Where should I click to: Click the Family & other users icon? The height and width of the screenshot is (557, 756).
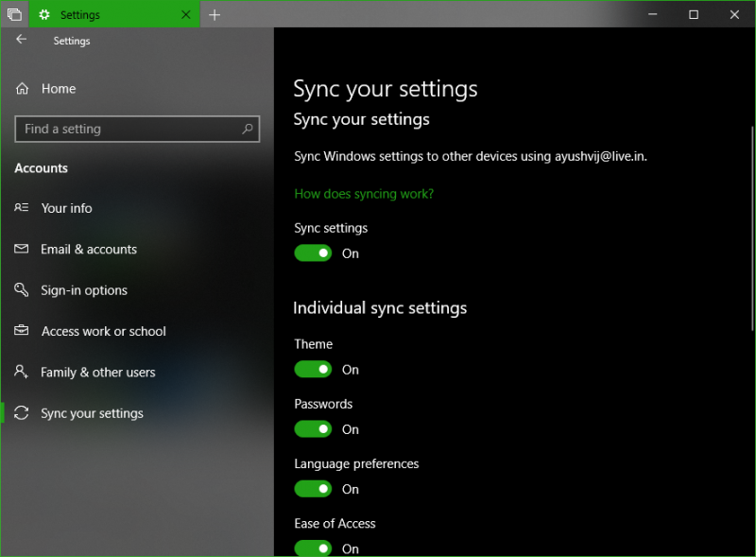22,373
